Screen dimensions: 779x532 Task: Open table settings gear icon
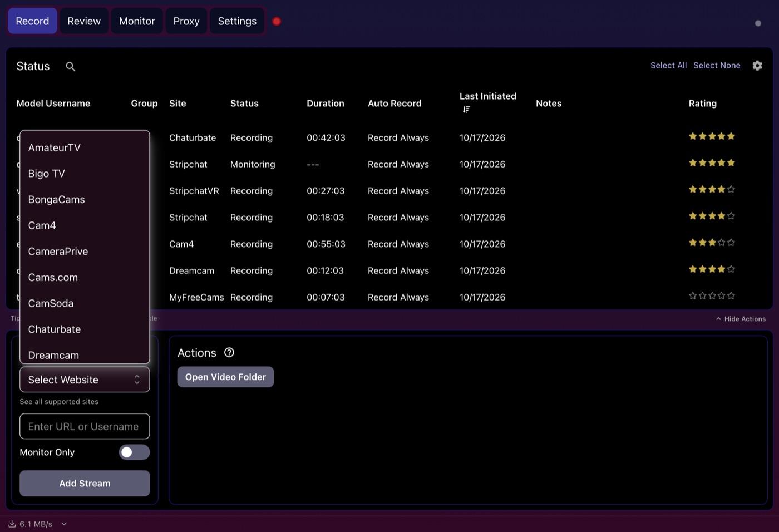(x=757, y=66)
